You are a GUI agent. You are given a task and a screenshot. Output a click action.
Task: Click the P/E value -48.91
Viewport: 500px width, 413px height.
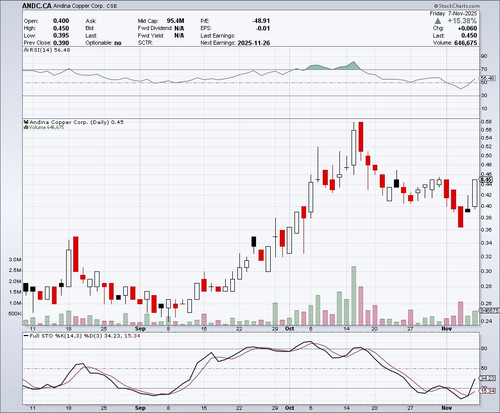click(x=261, y=21)
